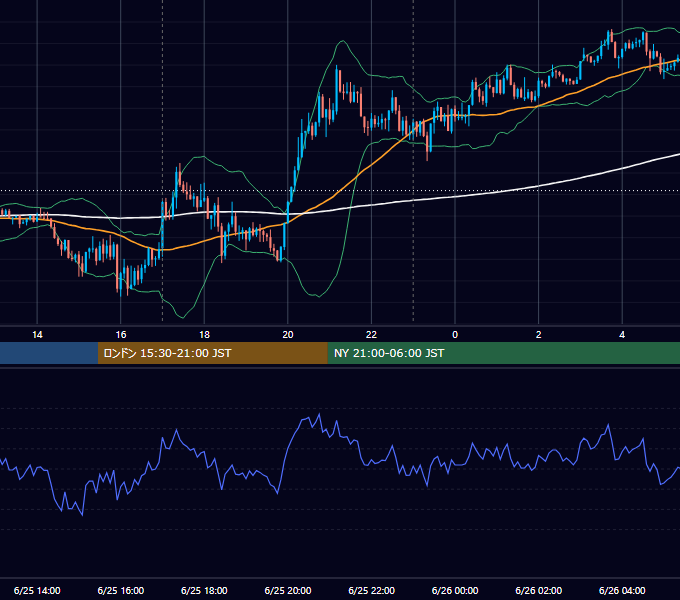This screenshot has width=680, height=600.
Task: Click the 20 hour label on the price chart axis
Action: (x=288, y=335)
